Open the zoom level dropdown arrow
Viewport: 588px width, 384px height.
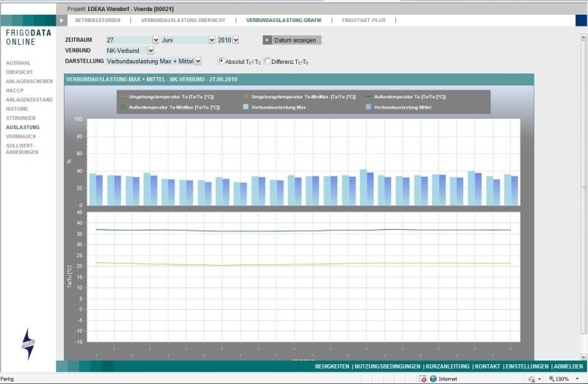point(577,379)
